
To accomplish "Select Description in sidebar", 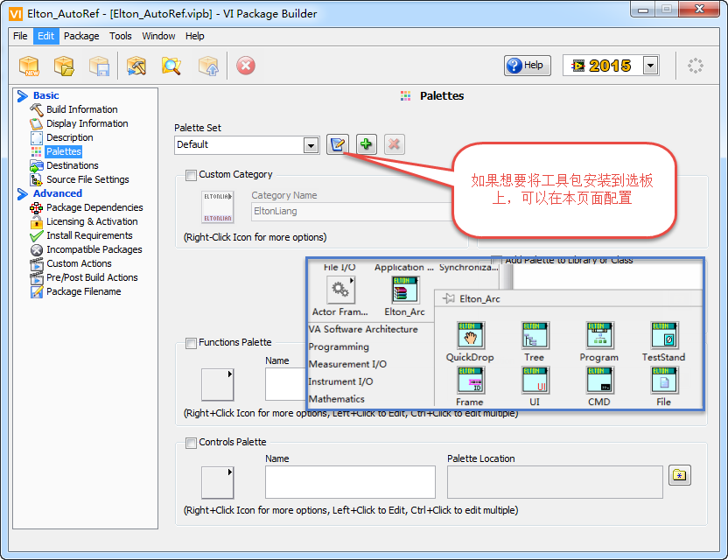I will click(x=70, y=137).
